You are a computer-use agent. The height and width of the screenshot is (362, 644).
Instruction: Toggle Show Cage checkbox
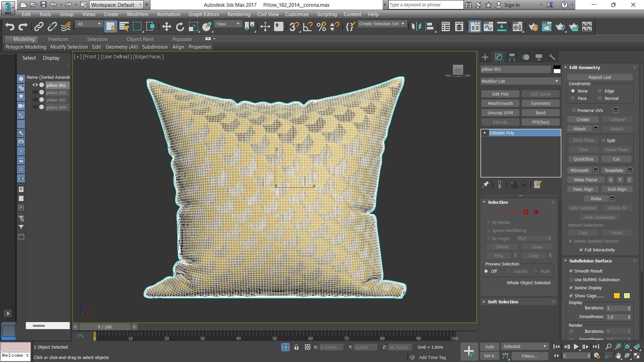[x=571, y=296]
